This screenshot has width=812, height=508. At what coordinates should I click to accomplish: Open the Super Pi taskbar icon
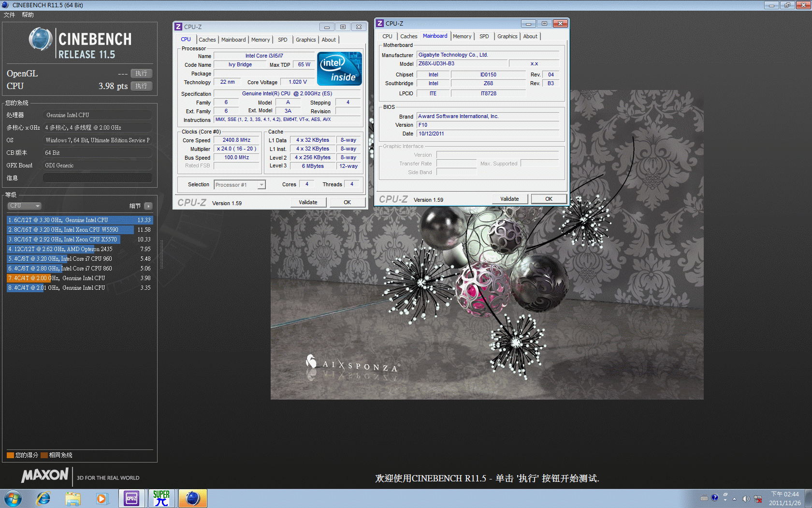[161, 498]
